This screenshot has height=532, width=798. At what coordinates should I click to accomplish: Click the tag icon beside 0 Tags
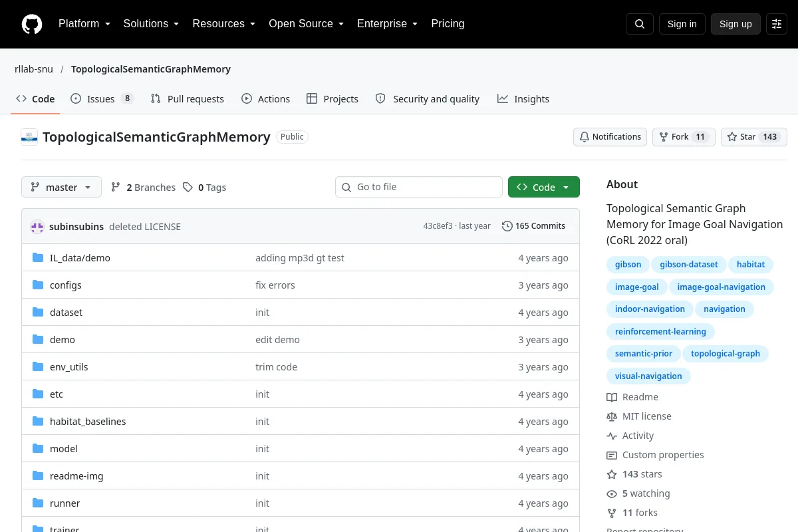point(188,188)
